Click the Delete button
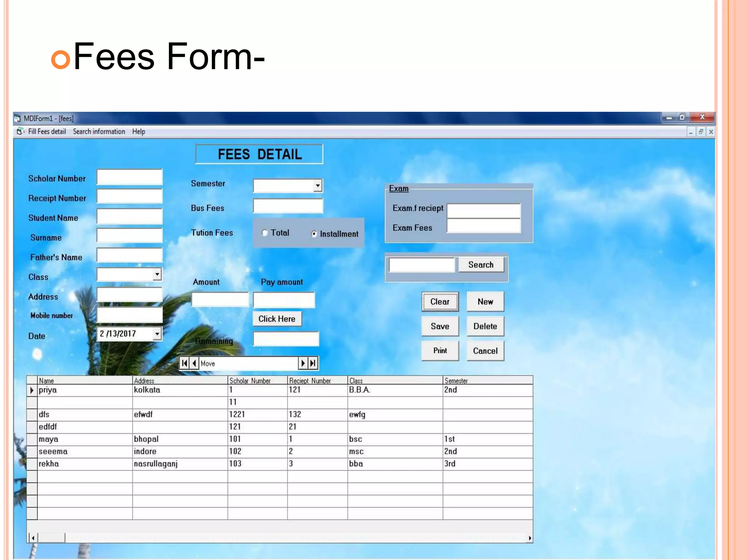The image size is (747, 560). pyautogui.click(x=485, y=326)
